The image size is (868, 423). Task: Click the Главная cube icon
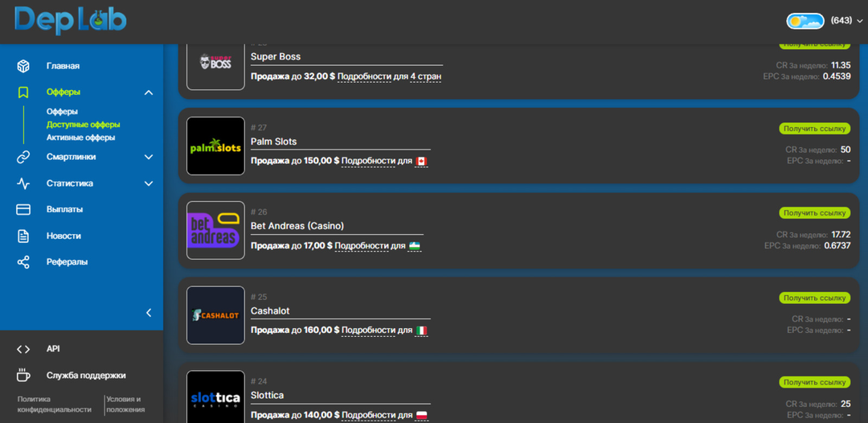point(23,66)
